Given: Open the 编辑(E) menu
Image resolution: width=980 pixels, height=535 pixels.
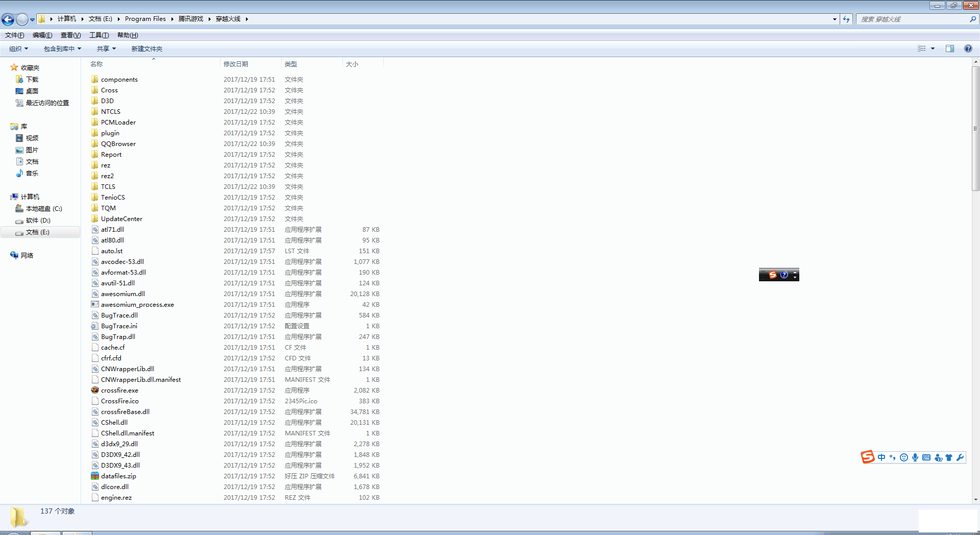Looking at the screenshot, I should [x=42, y=35].
